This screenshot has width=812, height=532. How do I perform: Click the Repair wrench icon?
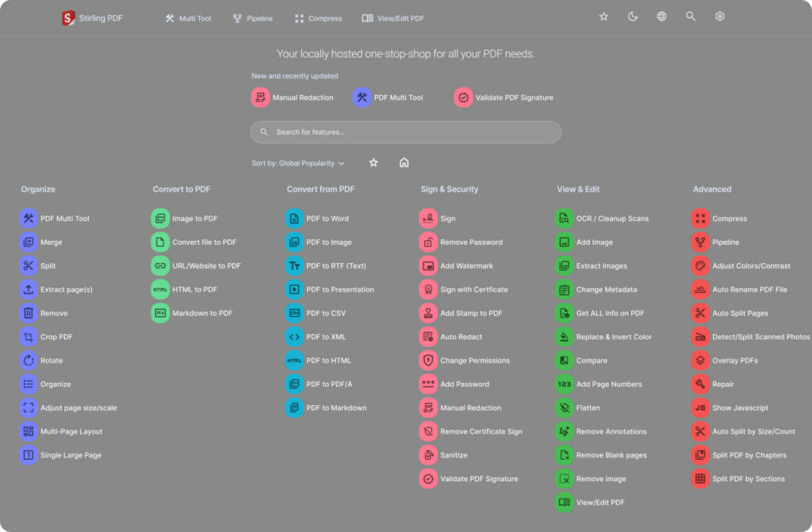tap(700, 384)
